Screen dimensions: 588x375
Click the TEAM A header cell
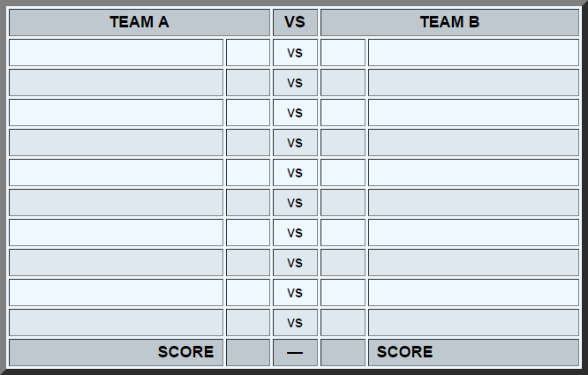[139, 22]
